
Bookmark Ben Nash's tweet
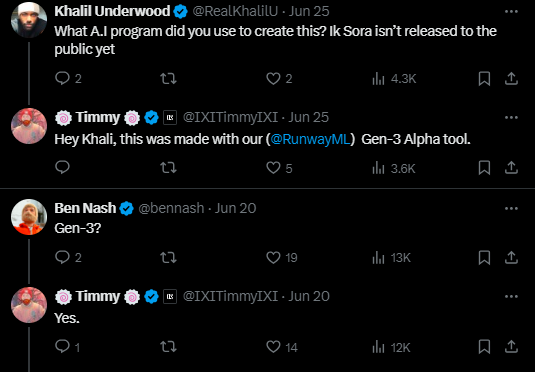[484, 258]
